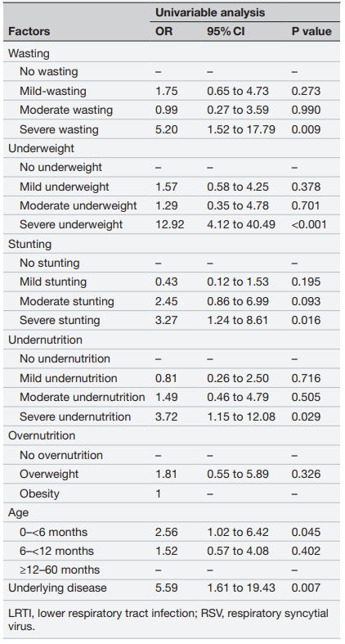Click the Mild stunting row label
The width and height of the screenshot is (345, 644).
(53, 282)
